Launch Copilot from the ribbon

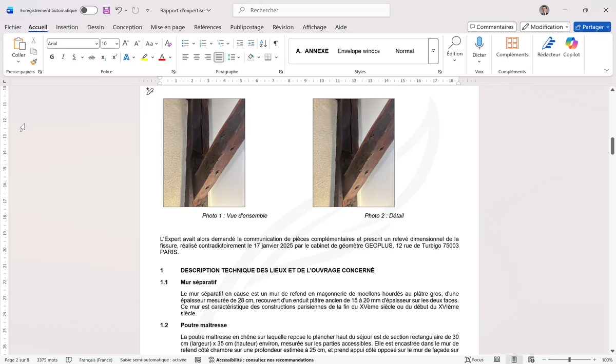point(571,49)
